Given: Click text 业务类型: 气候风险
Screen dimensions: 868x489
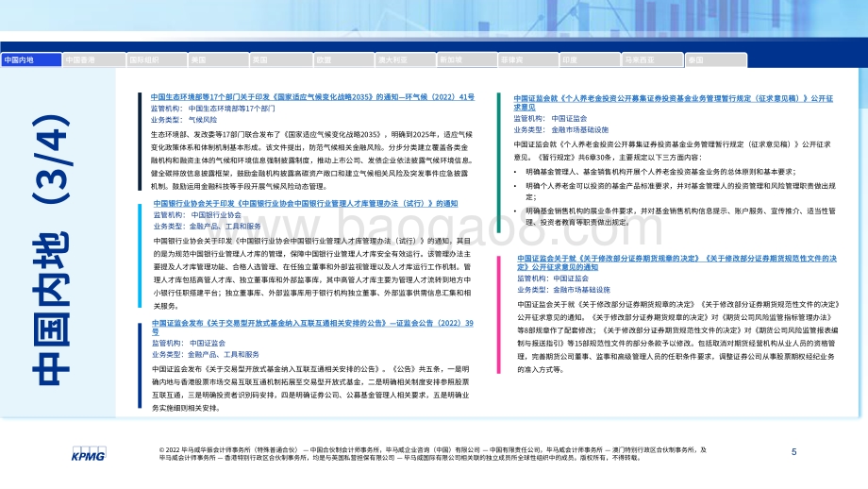Looking at the screenshot, I should pyautogui.click(x=184, y=120).
